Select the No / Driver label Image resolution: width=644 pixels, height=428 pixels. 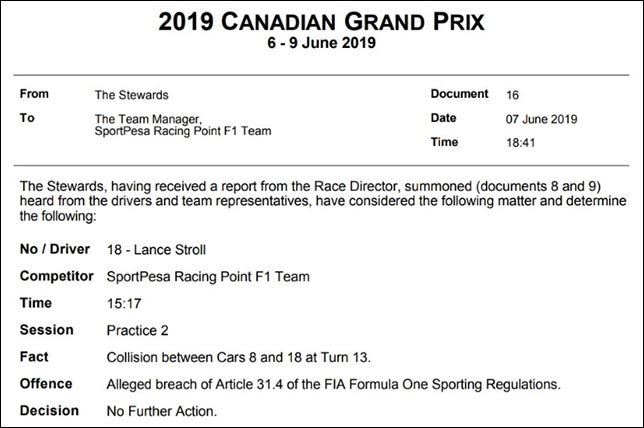55,248
